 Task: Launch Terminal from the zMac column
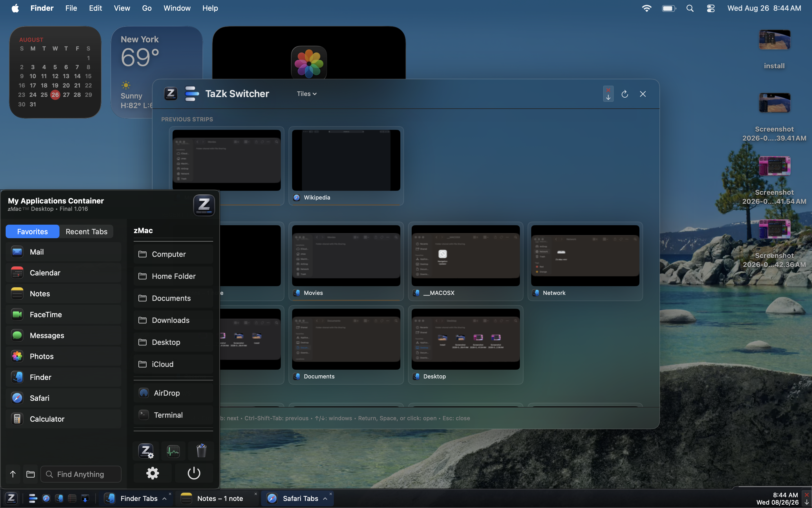(x=173, y=415)
